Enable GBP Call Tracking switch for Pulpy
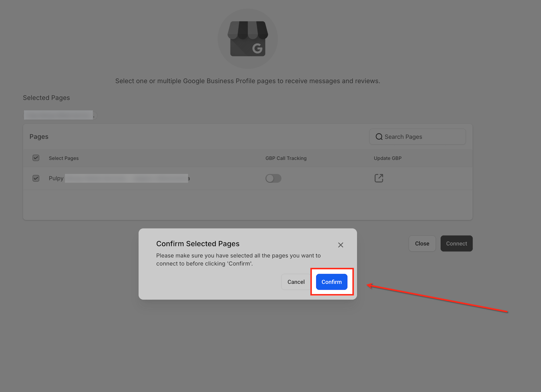Viewport: 541px width, 392px height. point(273,178)
